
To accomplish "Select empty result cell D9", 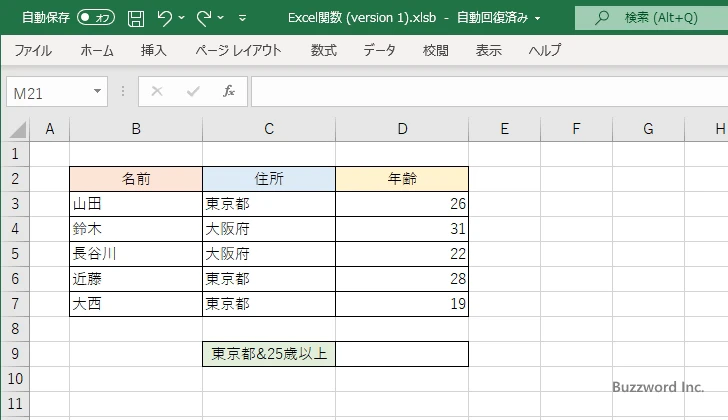I will click(402, 354).
